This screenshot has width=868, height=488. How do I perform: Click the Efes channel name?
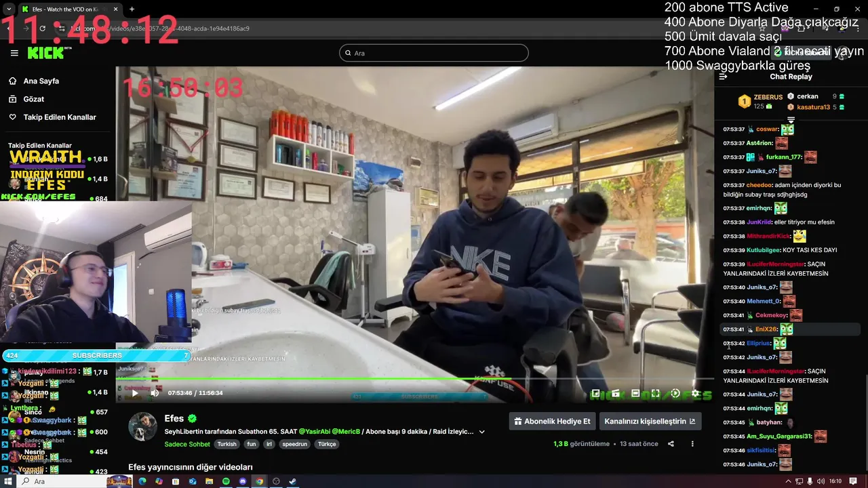(174, 419)
